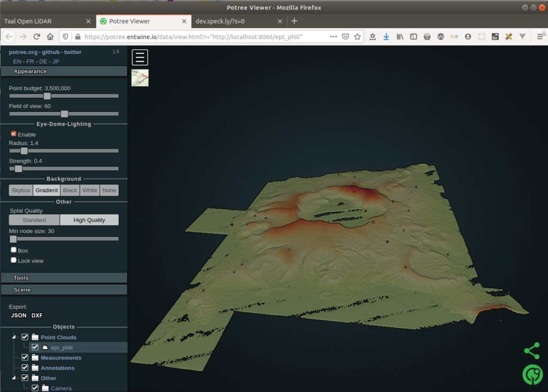This screenshot has height=392, width=548.
Task: Open the Selenium IDE extension icon
Action: coord(495,37)
